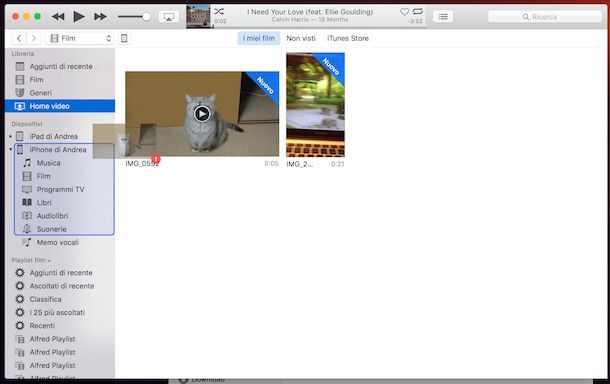The width and height of the screenshot is (610, 384).
Task: Open Ascoltati di recente smart playlist
Action: [60, 286]
